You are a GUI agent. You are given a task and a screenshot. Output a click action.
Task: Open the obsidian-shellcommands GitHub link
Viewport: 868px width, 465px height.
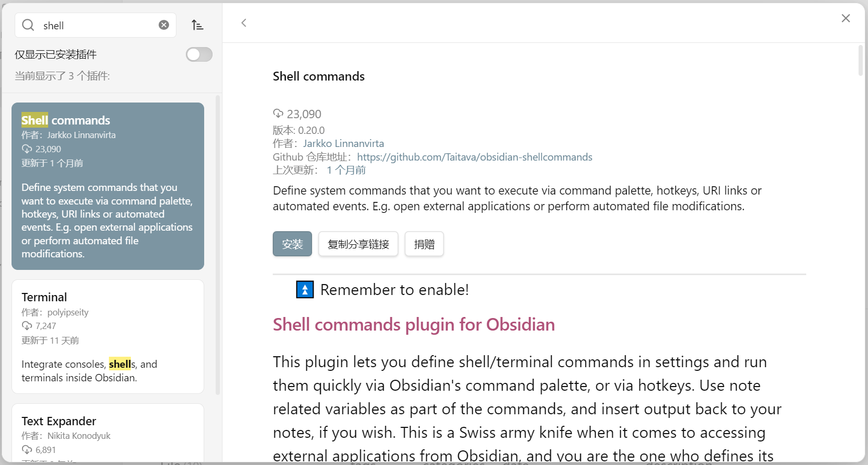pyautogui.click(x=475, y=157)
